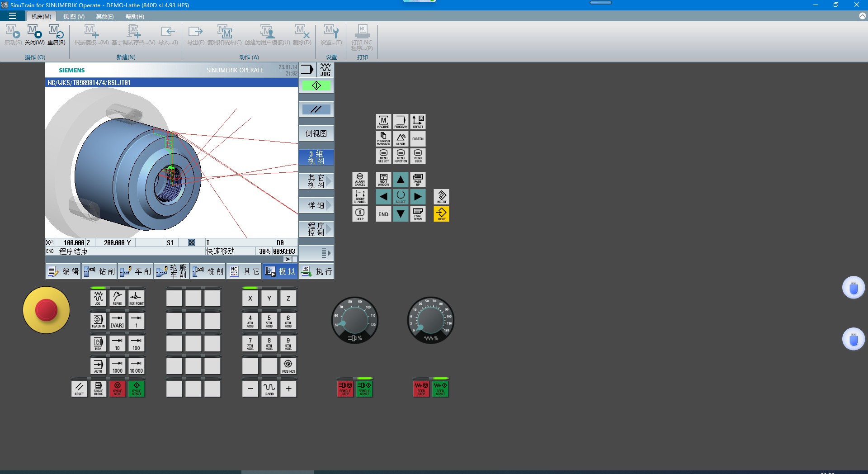Click the X axis key

coord(250,299)
